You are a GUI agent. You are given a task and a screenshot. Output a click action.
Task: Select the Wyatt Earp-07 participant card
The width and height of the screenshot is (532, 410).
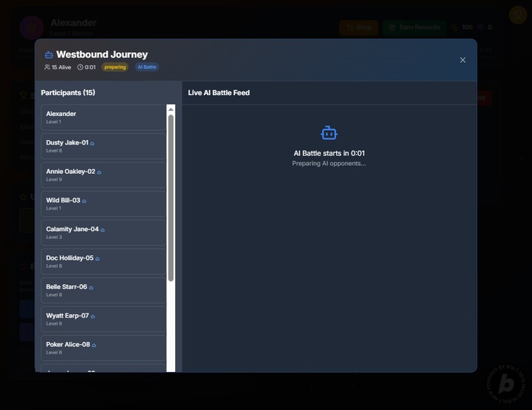[x=104, y=319]
